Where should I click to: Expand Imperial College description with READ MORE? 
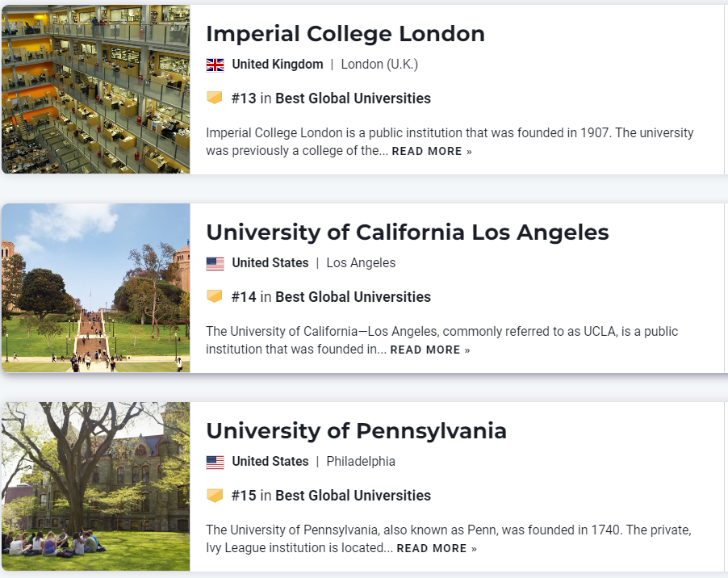coord(432,152)
